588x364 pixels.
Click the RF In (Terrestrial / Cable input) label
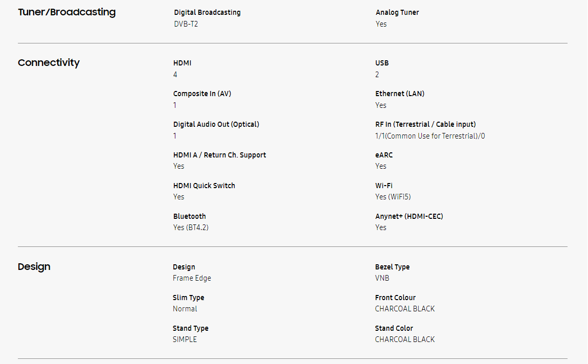425,124
